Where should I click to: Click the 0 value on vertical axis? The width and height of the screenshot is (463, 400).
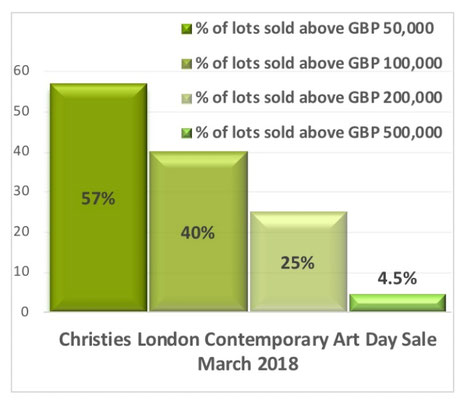point(25,312)
